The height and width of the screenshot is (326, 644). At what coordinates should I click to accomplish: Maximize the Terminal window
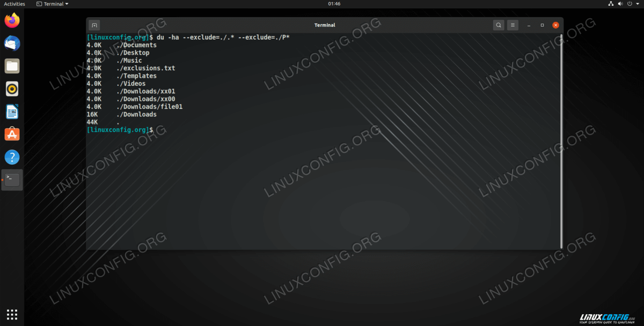point(542,25)
